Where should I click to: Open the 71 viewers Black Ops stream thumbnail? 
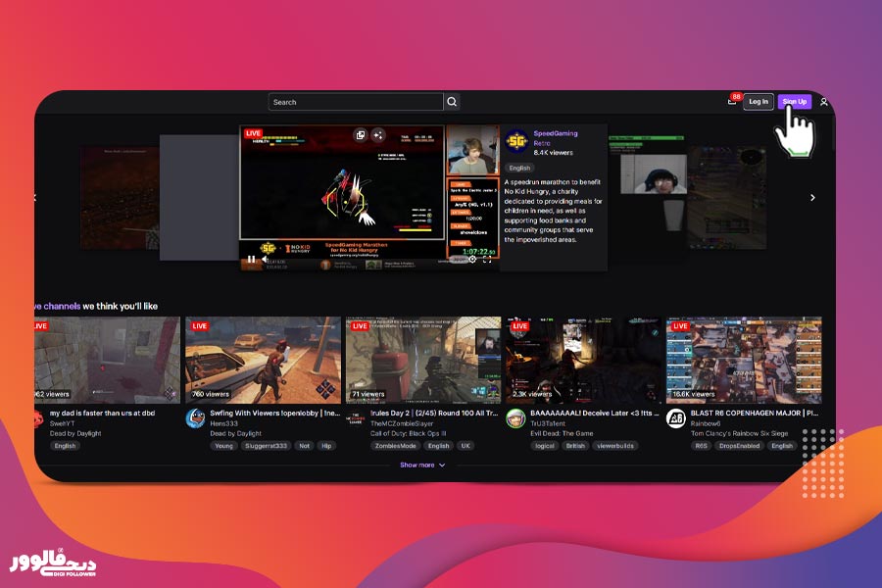pos(423,360)
